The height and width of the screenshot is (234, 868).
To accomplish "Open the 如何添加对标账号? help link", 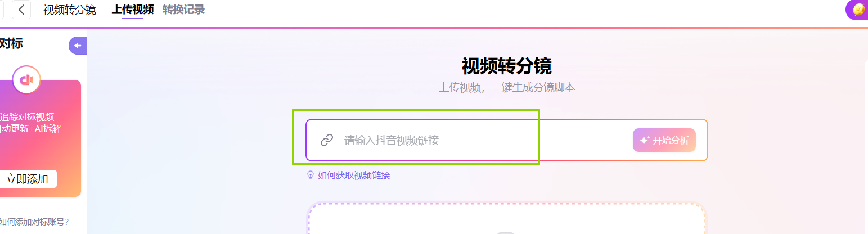I will coord(34,222).
